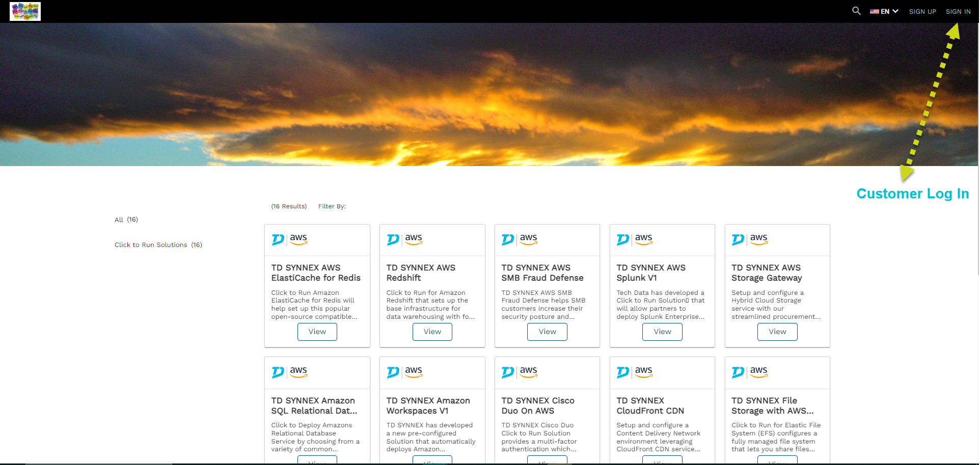Click TD SYNNEX D logo on Redshift card

click(x=393, y=239)
